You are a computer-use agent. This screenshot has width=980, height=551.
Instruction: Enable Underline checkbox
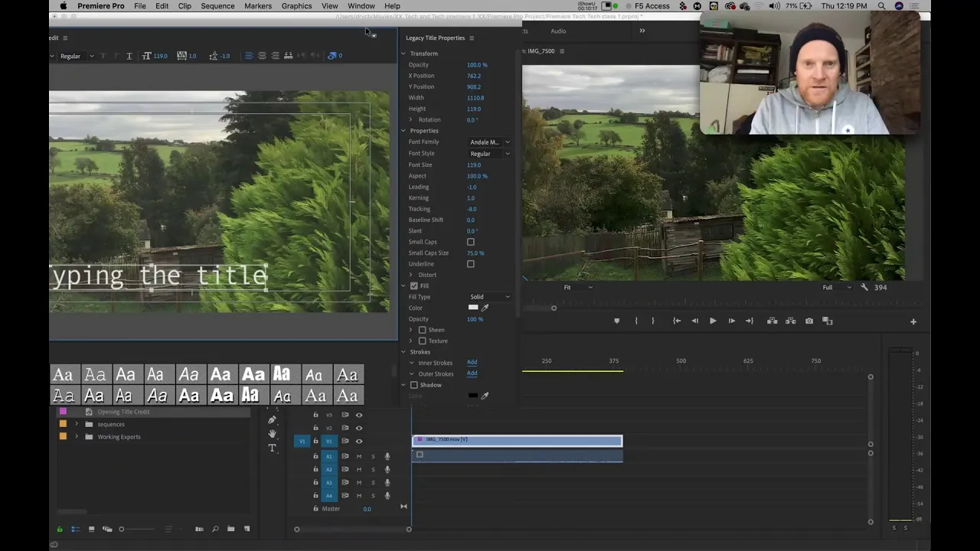pyautogui.click(x=471, y=264)
